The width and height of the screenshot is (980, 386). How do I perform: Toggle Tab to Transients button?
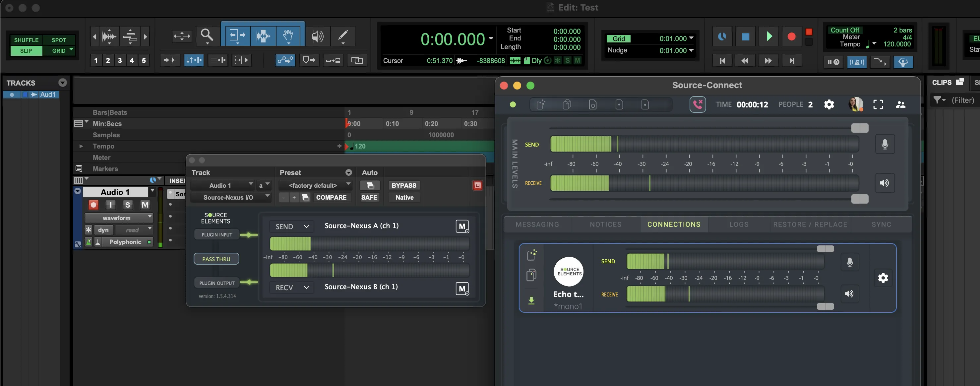(x=169, y=60)
